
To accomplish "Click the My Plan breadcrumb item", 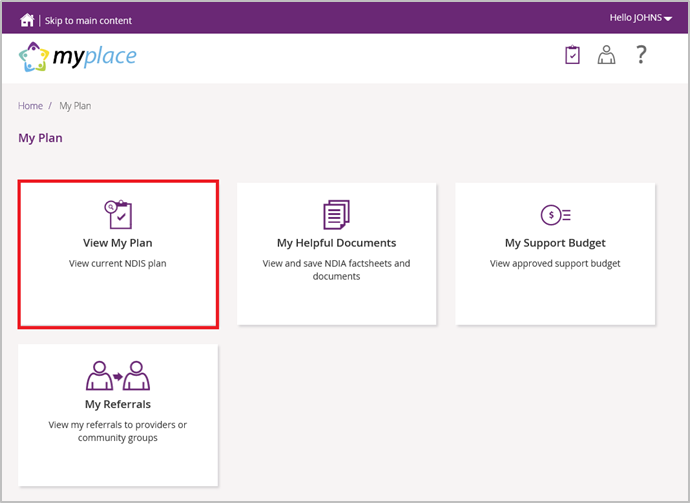I will coord(75,106).
